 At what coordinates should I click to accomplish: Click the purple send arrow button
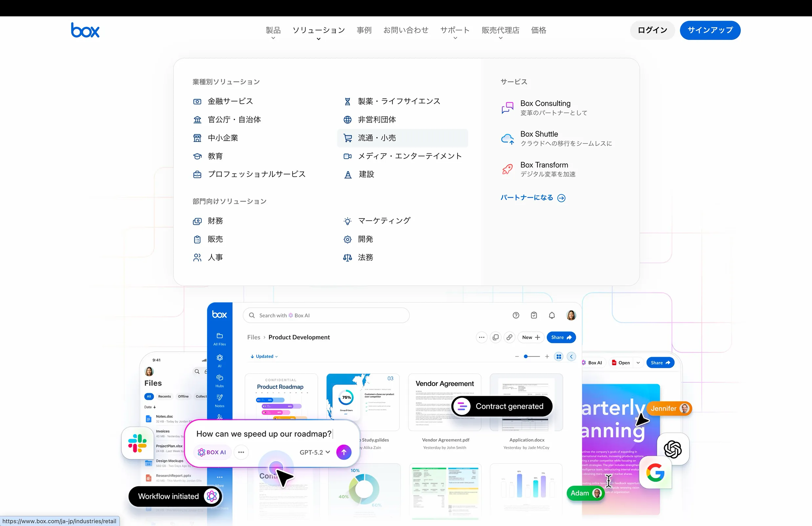coord(344,452)
